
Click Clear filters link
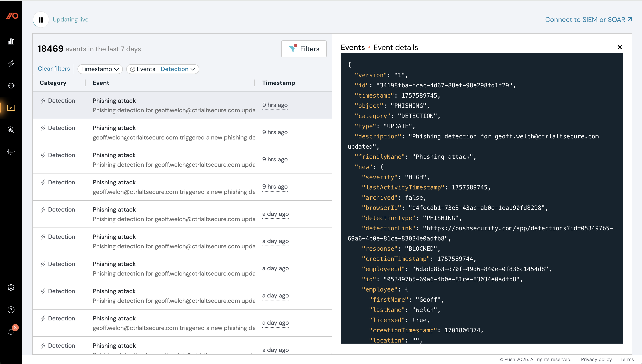coord(54,68)
